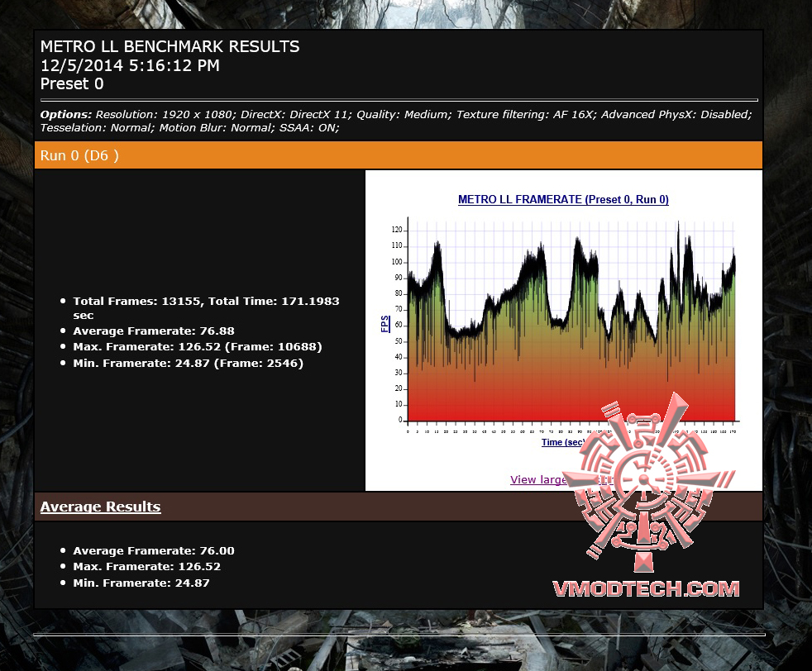Screen dimensions: 812x671
Task: Click 'Min. Framerate: 24.87' in Average Results
Action: tap(141, 583)
